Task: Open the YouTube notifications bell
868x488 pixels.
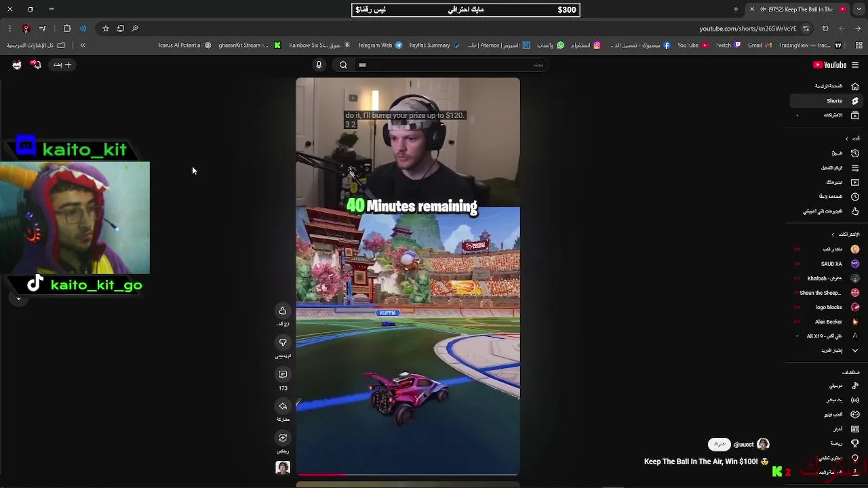Action: 37,65
